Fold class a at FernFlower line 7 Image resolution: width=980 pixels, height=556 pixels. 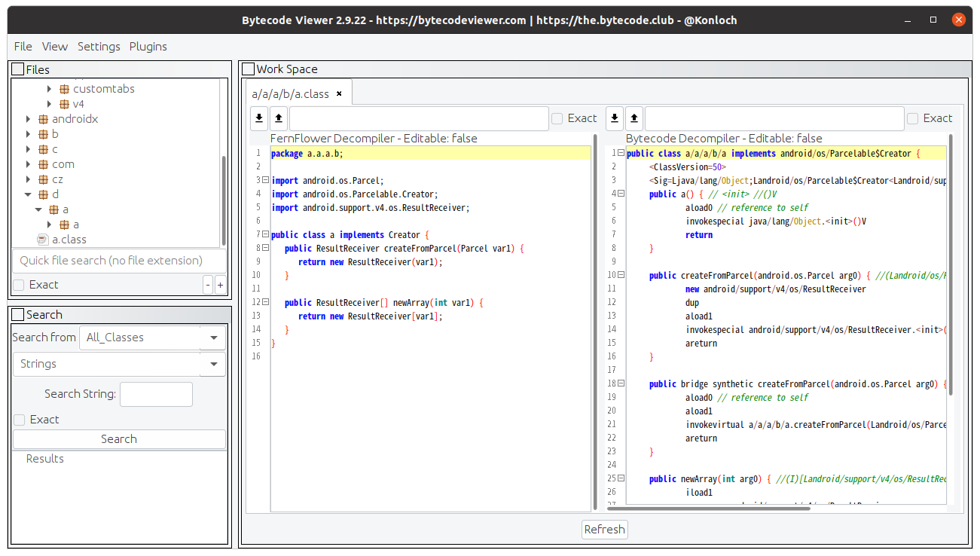click(266, 234)
